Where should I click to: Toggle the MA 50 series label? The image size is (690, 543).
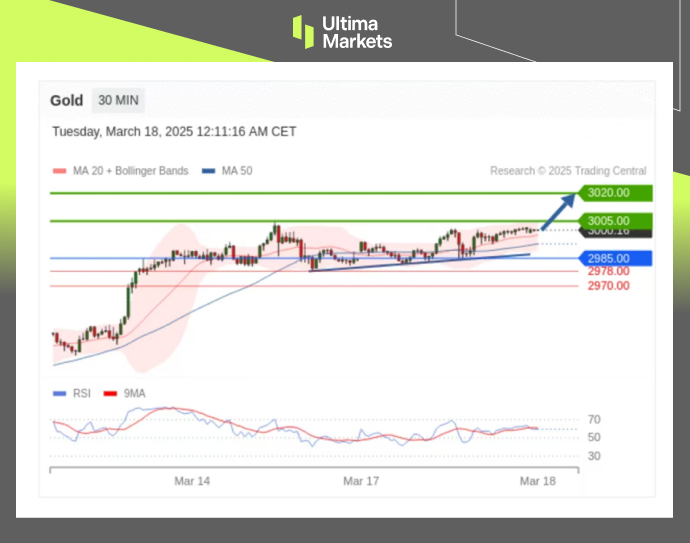(237, 171)
